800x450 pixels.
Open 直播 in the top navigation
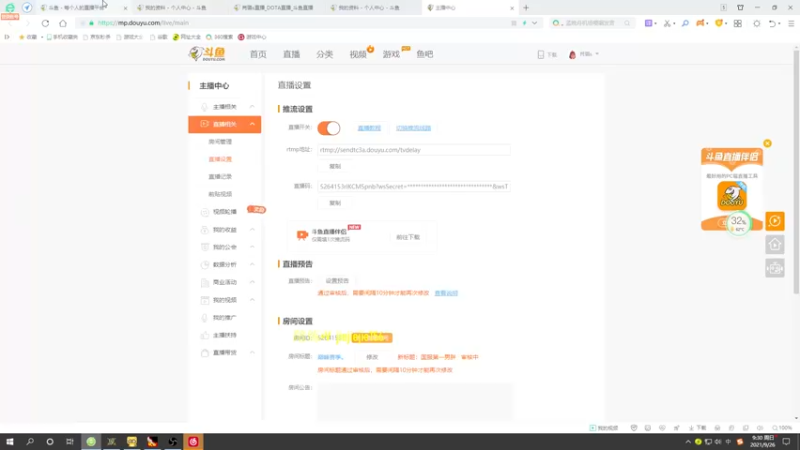pyautogui.click(x=291, y=54)
